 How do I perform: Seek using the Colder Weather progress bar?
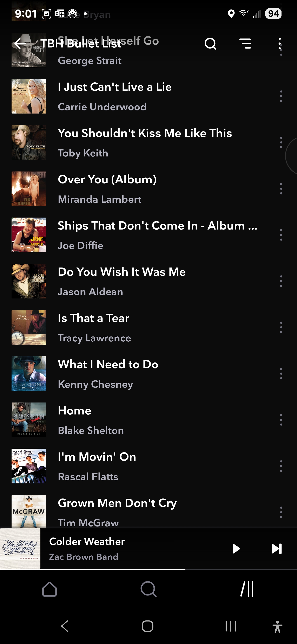[148, 569]
